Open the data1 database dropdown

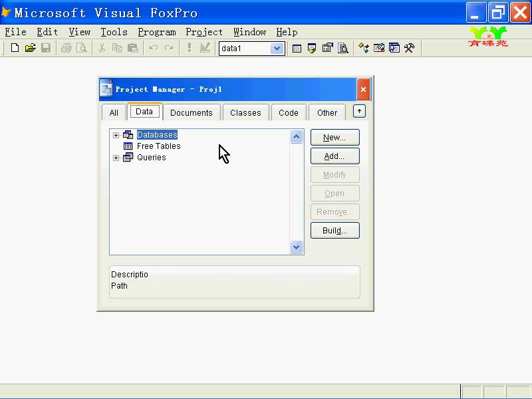277,49
